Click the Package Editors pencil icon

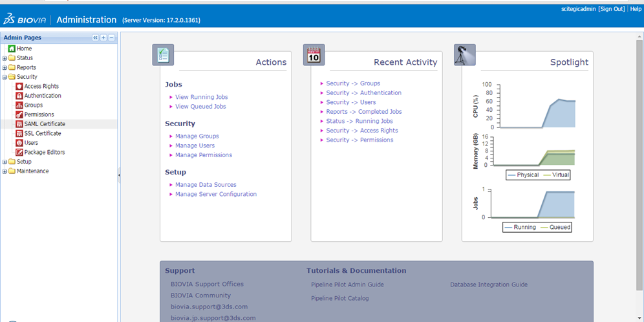click(x=19, y=153)
